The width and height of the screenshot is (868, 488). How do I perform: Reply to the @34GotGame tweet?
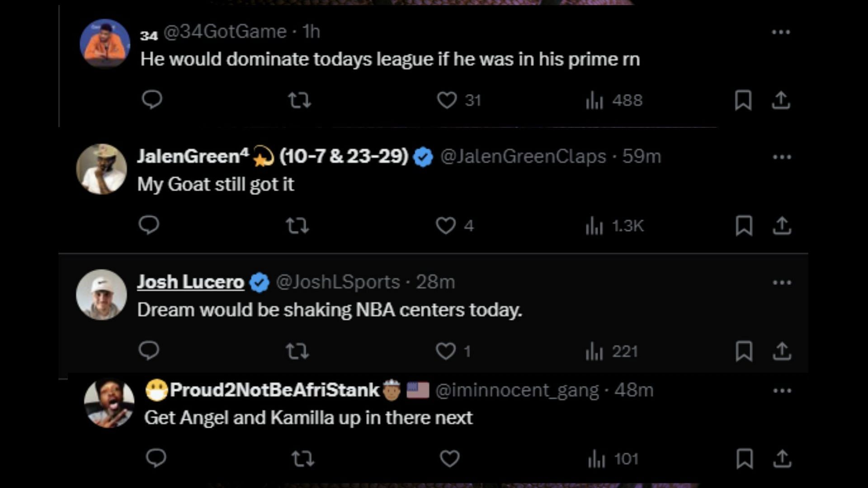click(x=152, y=99)
